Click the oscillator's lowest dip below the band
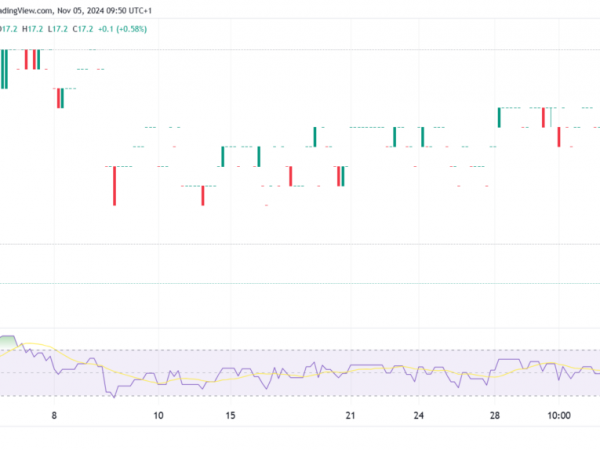600x450 pixels. (113, 396)
